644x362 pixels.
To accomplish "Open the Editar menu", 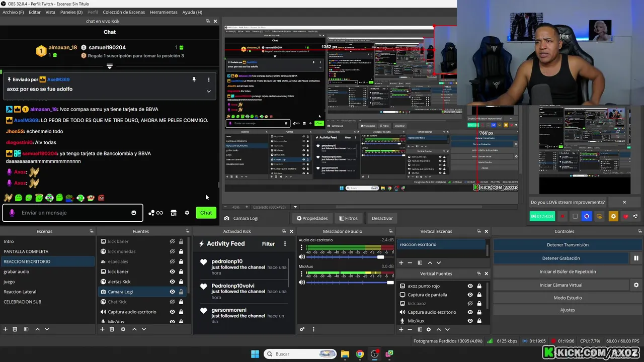I will pyautogui.click(x=35, y=12).
